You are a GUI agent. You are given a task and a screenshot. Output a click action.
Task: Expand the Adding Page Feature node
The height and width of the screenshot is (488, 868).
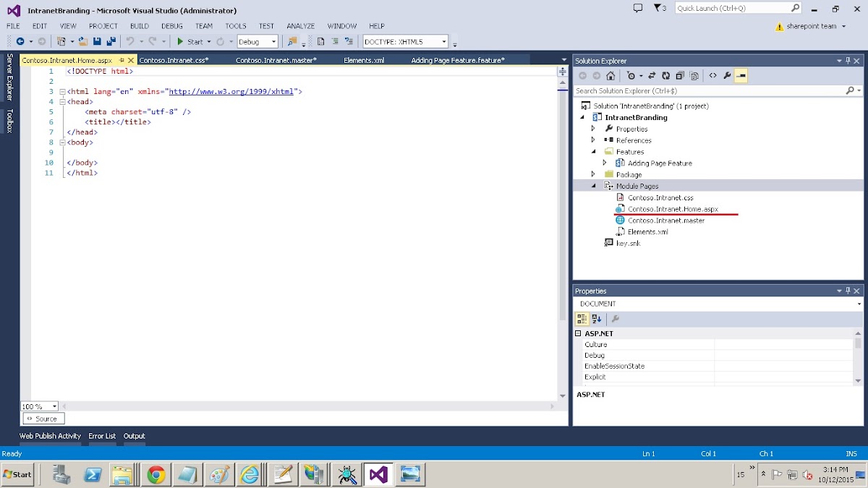[x=605, y=163]
